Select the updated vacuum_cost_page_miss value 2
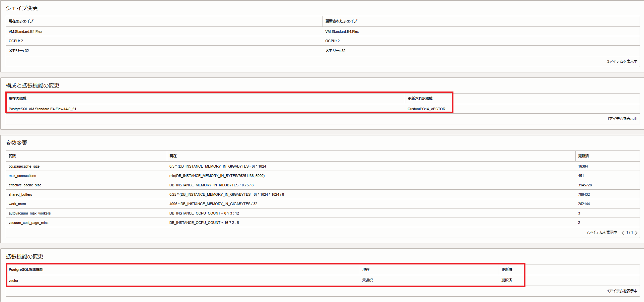 [579, 223]
